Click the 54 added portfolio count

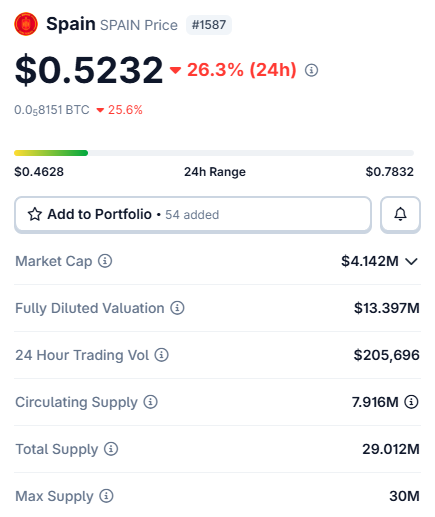coord(192,215)
